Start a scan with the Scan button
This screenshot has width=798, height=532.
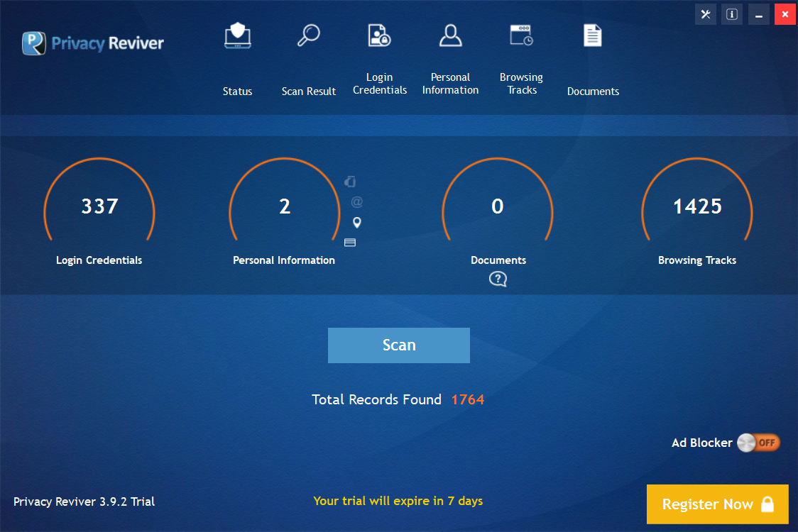coord(398,345)
